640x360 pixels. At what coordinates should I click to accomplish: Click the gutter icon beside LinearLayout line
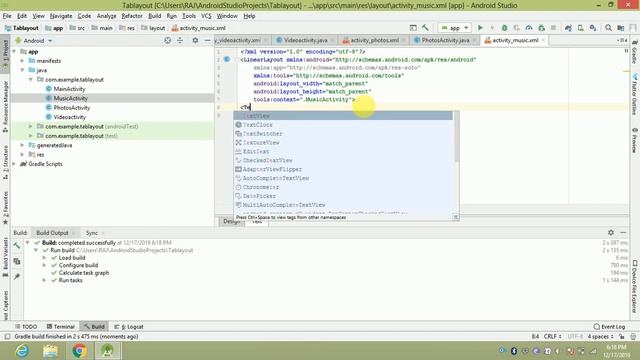click(227, 60)
